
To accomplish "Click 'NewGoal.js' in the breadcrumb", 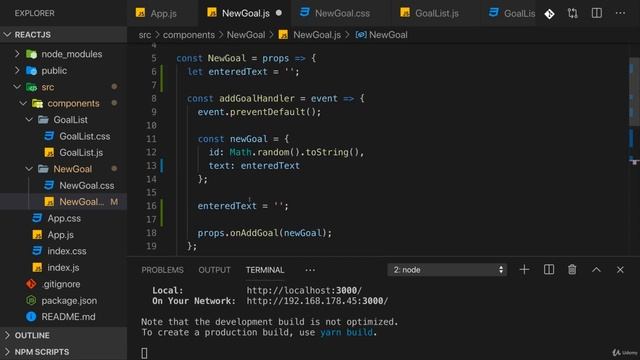I will [x=317, y=35].
